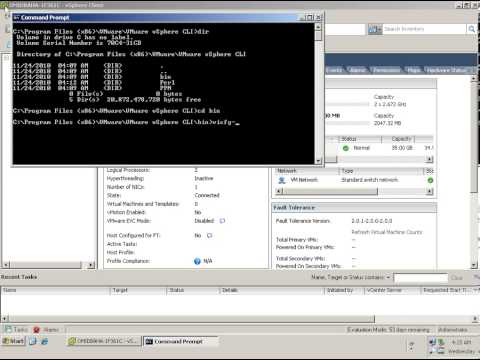Click right arrow of datastore list scrollbar

[x=430, y=159]
